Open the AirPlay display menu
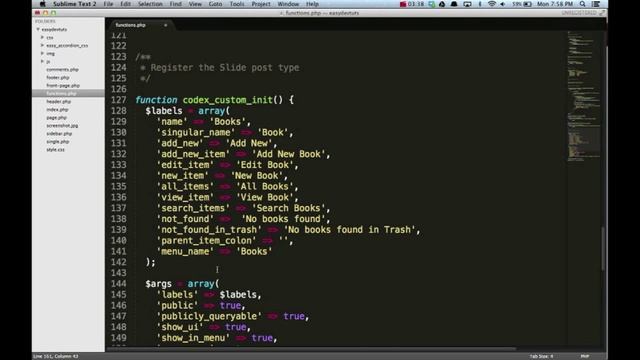Viewport: 640px width, 360px height. pos(467,4)
